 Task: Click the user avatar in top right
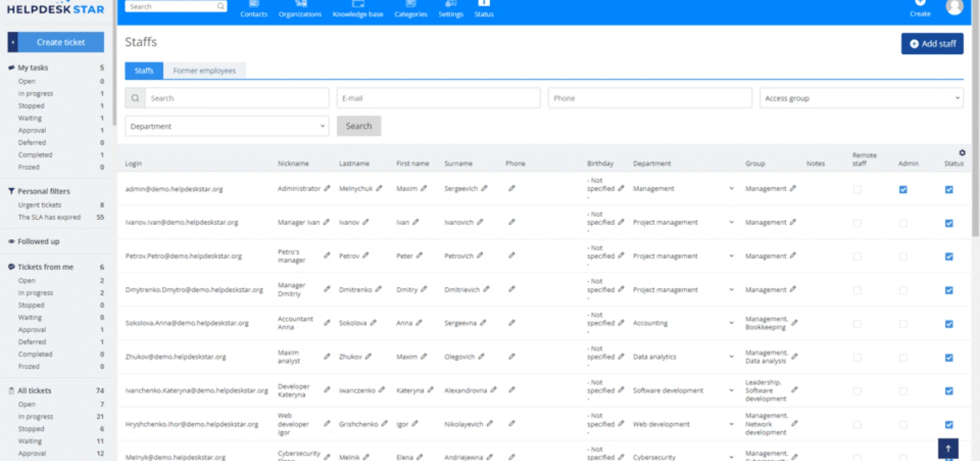954,7
